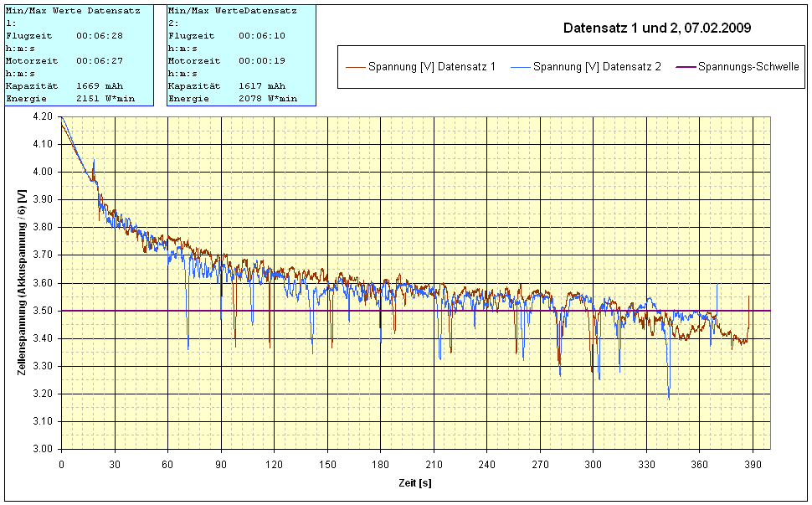Viewport: 812px width, 505px height.
Task: Click the 4.20 label on the y-axis
Action: pos(42,116)
